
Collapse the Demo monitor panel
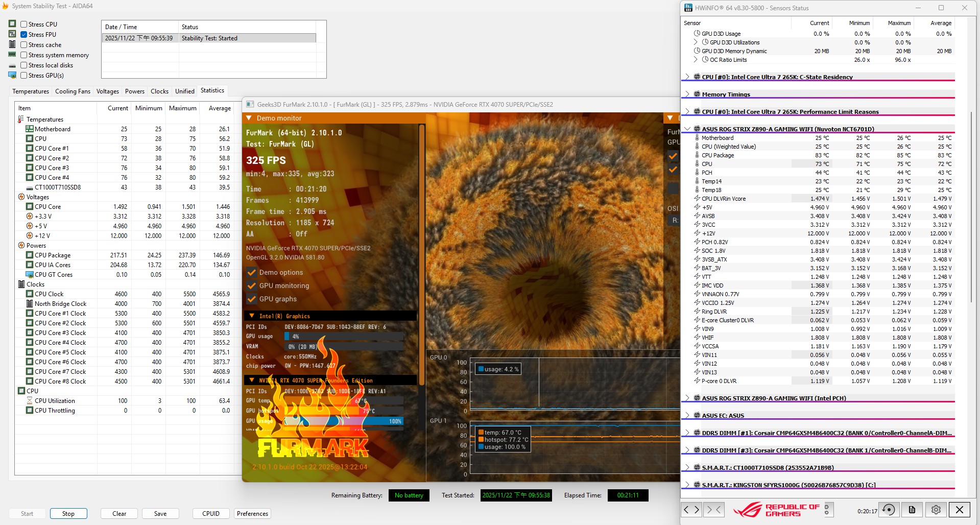coord(249,118)
